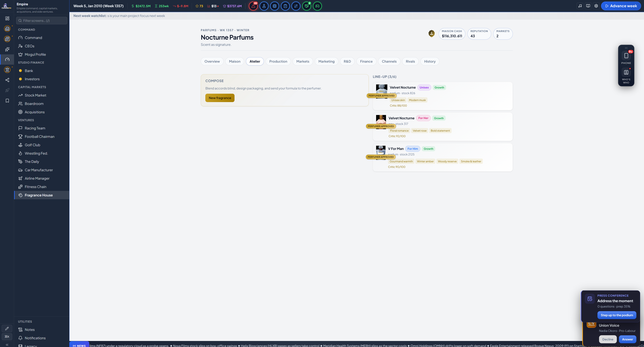Image resolution: width=644 pixels, height=347 pixels.
Task: Open the Channels tab
Action: [389, 61]
